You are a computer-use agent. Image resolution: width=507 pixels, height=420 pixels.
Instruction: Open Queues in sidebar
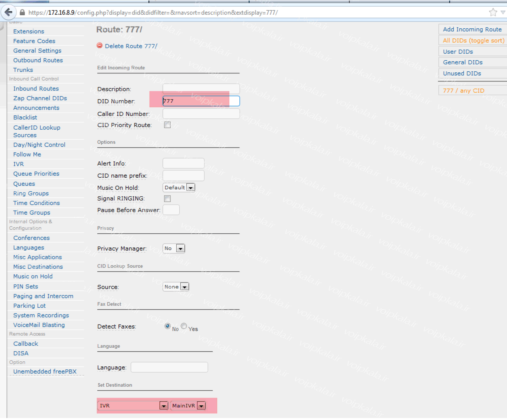tap(24, 184)
